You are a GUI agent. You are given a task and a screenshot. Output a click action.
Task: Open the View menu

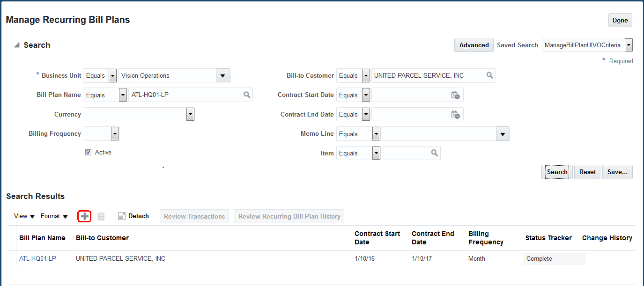[24, 216]
